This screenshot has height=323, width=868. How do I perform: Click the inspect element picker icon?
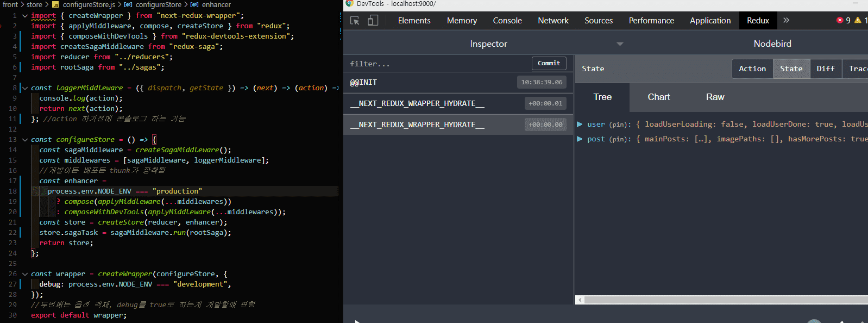tap(355, 21)
